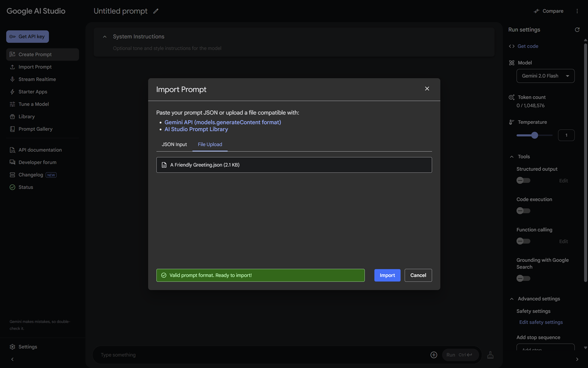
Task: Click the Import button
Action: click(387, 275)
